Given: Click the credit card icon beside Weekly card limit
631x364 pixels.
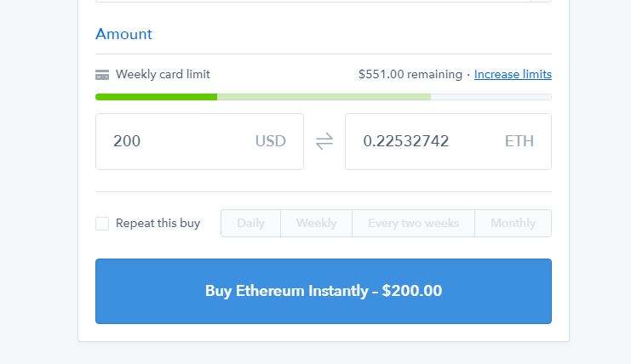Looking at the screenshot, I should (102, 75).
